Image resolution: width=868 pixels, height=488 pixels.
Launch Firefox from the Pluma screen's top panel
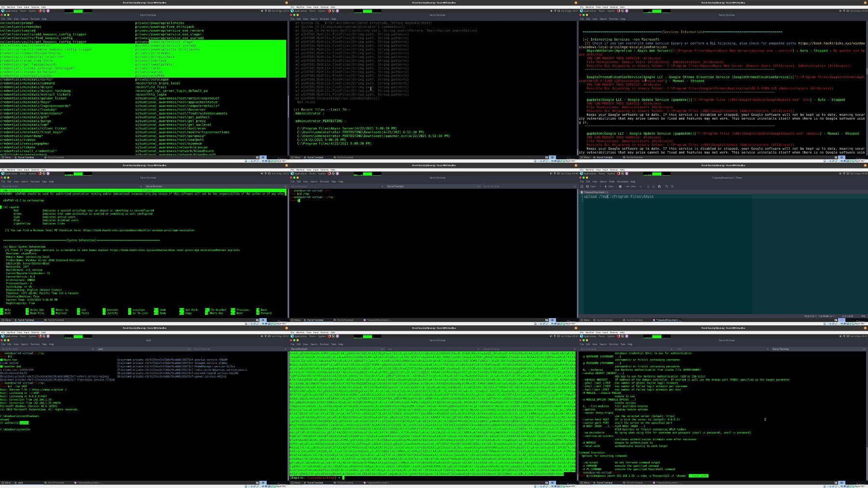point(618,174)
